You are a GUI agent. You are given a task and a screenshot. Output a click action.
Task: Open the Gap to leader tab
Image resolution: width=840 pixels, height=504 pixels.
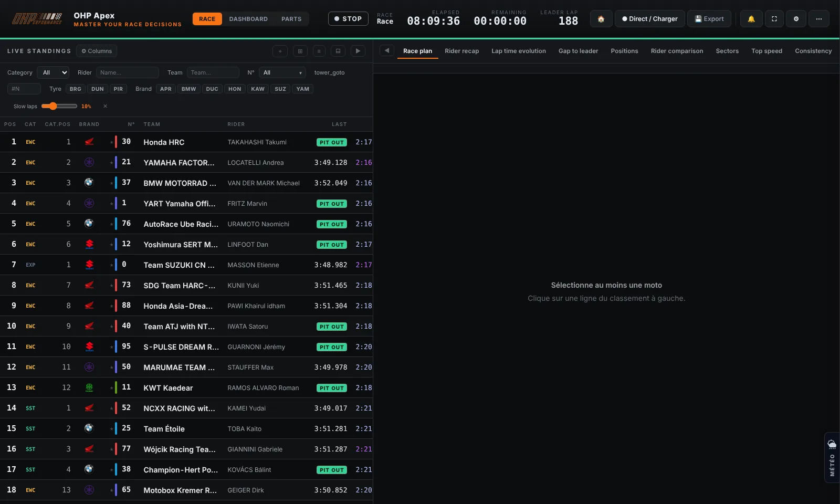[x=579, y=51]
